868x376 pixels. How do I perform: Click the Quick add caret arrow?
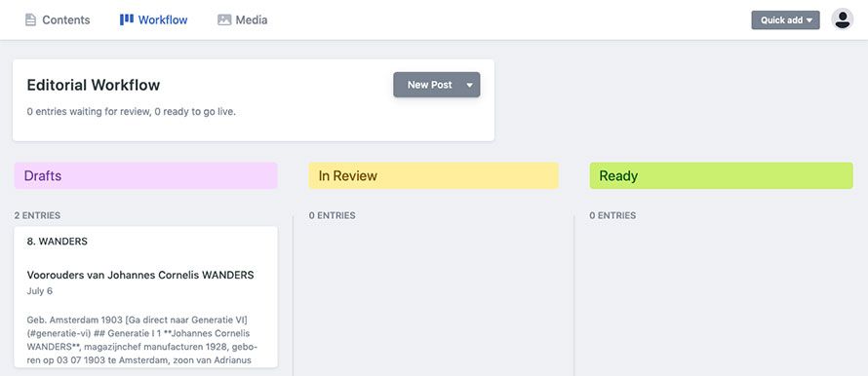tap(809, 20)
